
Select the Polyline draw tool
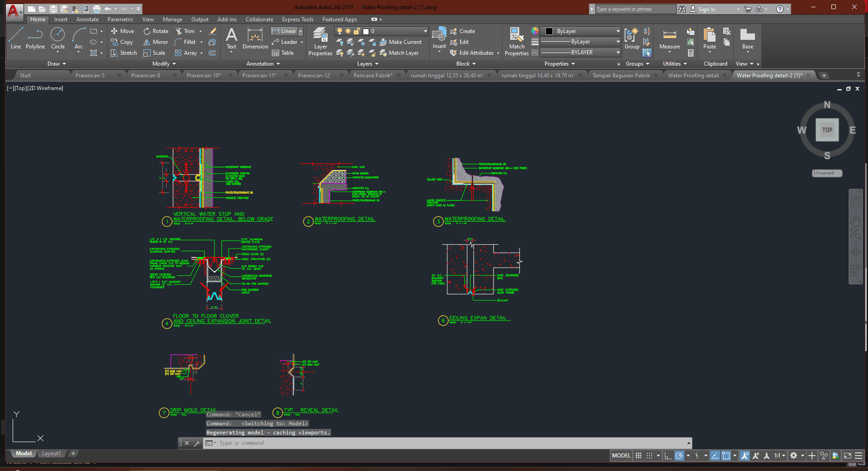click(35, 38)
